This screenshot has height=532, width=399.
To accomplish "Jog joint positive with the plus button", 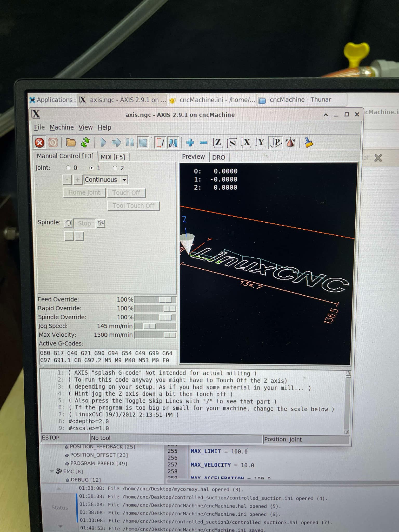I will pyautogui.click(x=78, y=179).
